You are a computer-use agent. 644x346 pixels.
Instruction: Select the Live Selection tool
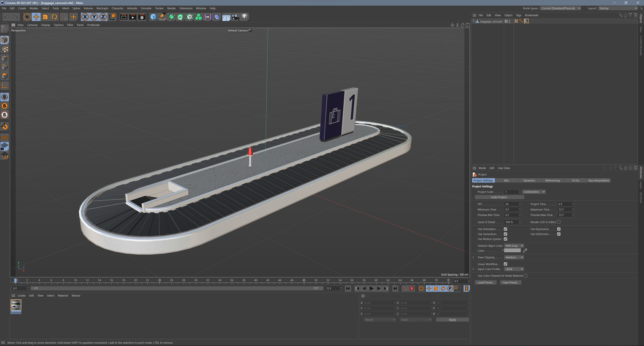coord(27,17)
